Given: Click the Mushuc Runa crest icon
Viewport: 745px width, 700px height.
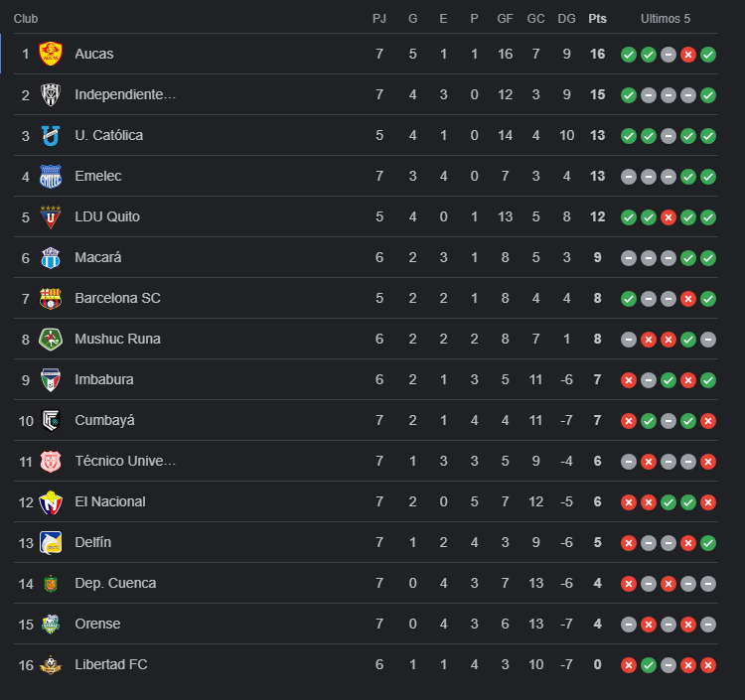Looking at the screenshot, I should pos(51,339).
